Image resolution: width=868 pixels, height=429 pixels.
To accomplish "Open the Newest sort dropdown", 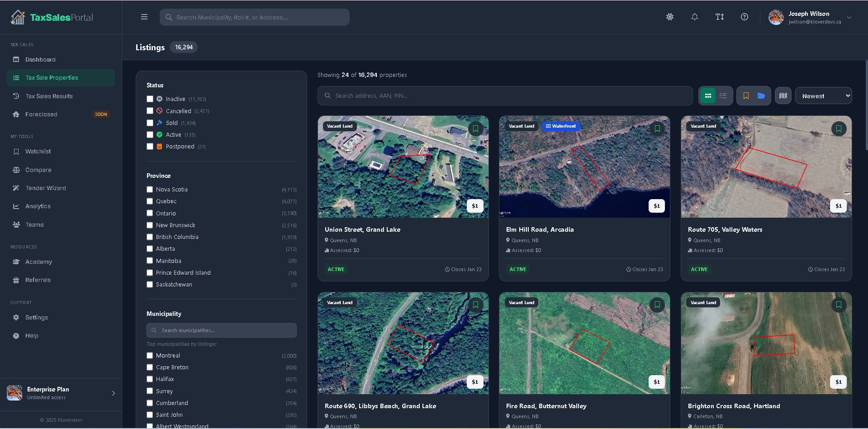I will tap(824, 96).
